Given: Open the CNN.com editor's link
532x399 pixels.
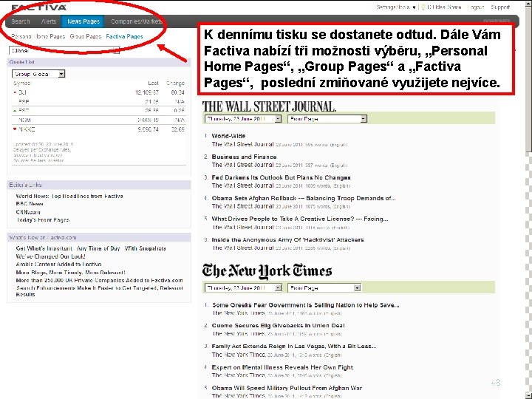Looking at the screenshot, I should (28, 212).
